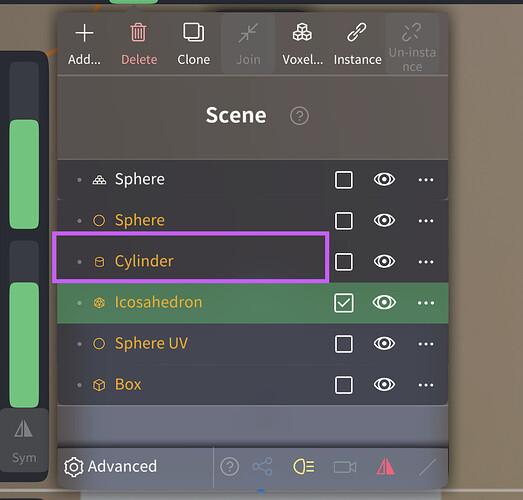This screenshot has width=523, height=500.
Task: Check the Cylinder selection checkbox
Action: coord(344,262)
